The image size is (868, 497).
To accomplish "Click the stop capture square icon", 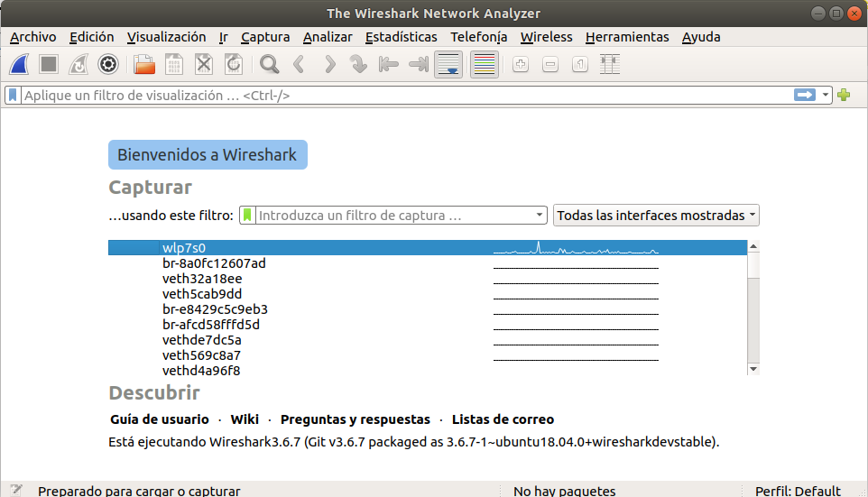I will coord(49,64).
